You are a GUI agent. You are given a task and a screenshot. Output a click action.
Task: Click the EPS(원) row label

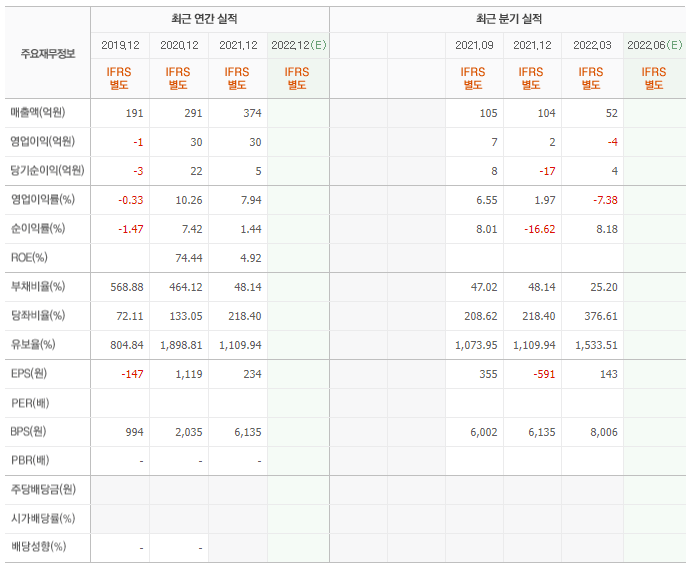click(x=29, y=374)
